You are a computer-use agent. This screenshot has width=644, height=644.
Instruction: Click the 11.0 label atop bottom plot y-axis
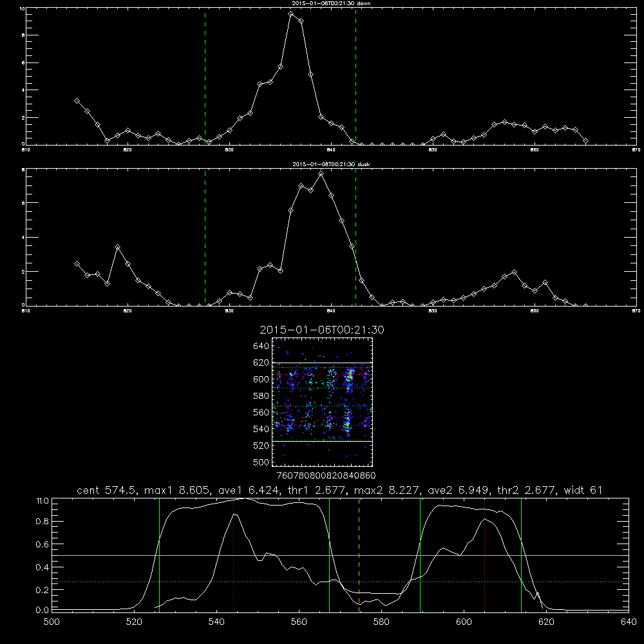tap(43, 501)
